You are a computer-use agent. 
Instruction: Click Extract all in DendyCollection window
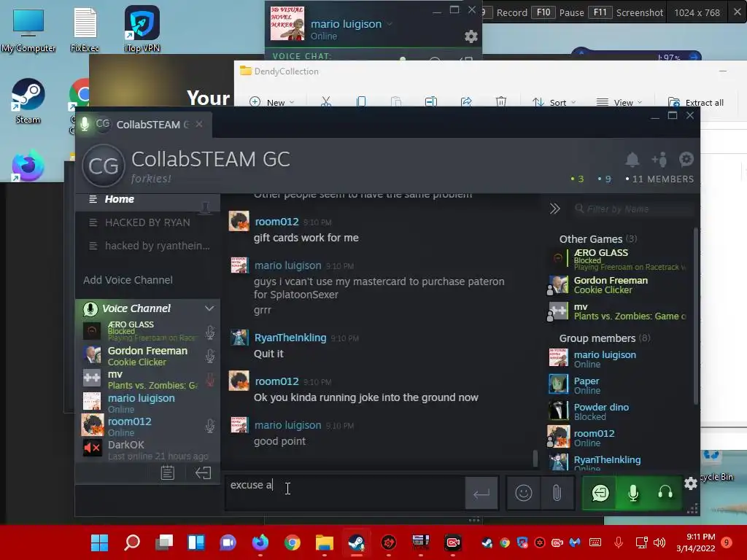pyautogui.click(x=696, y=102)
